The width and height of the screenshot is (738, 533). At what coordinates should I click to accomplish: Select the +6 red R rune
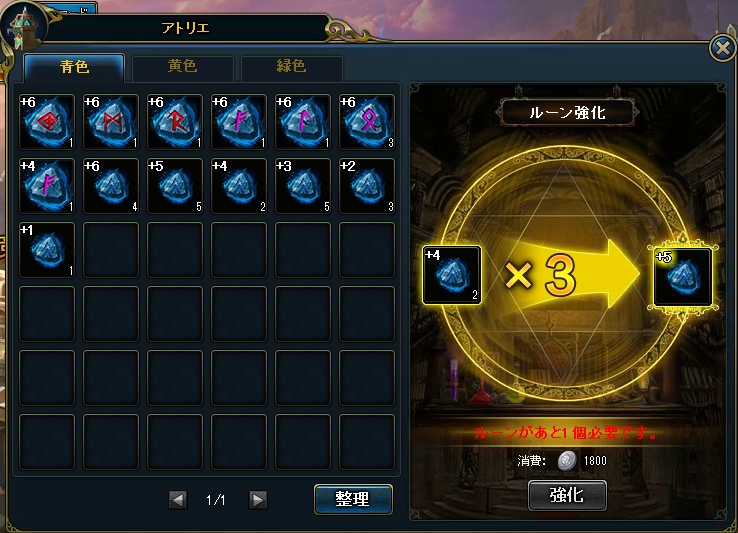(175, 122)
